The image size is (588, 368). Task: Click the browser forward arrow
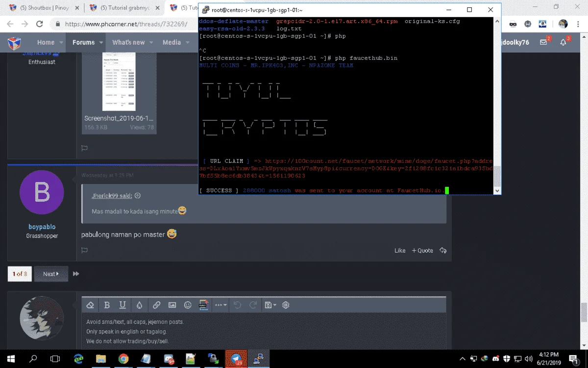tap(24, 24)
